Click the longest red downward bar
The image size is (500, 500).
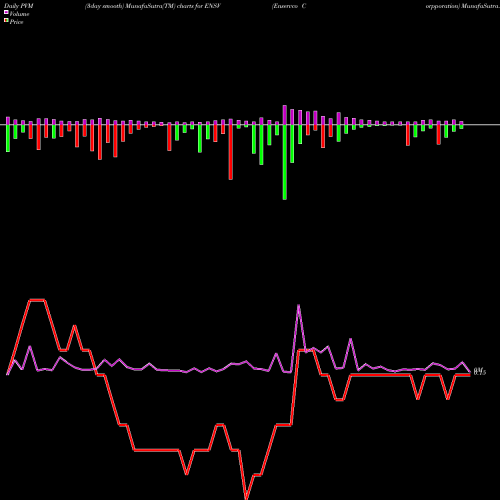(x=231, y=152)
